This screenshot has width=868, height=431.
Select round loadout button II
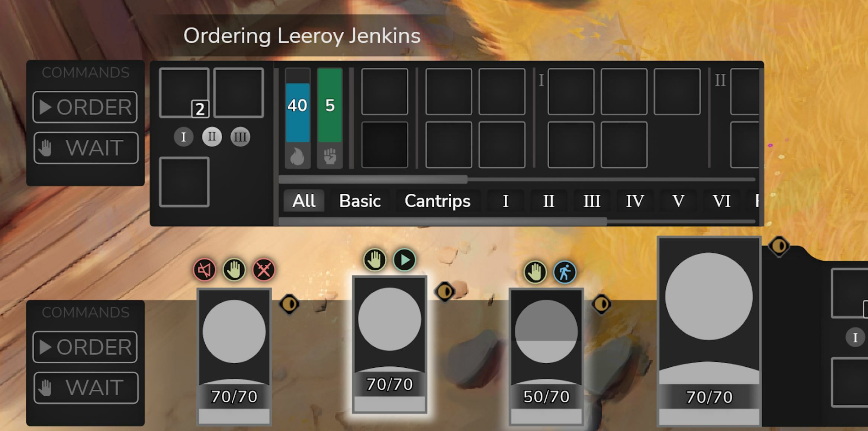[212, 137]
